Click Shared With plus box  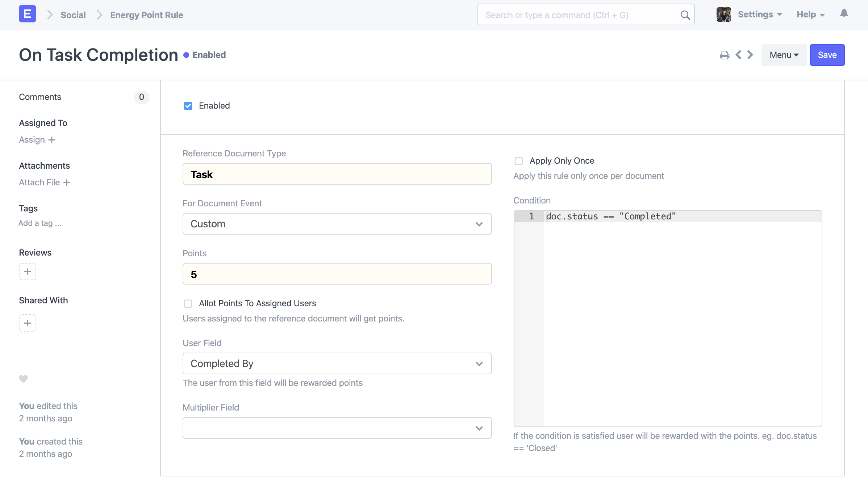(x=28, y=323)
